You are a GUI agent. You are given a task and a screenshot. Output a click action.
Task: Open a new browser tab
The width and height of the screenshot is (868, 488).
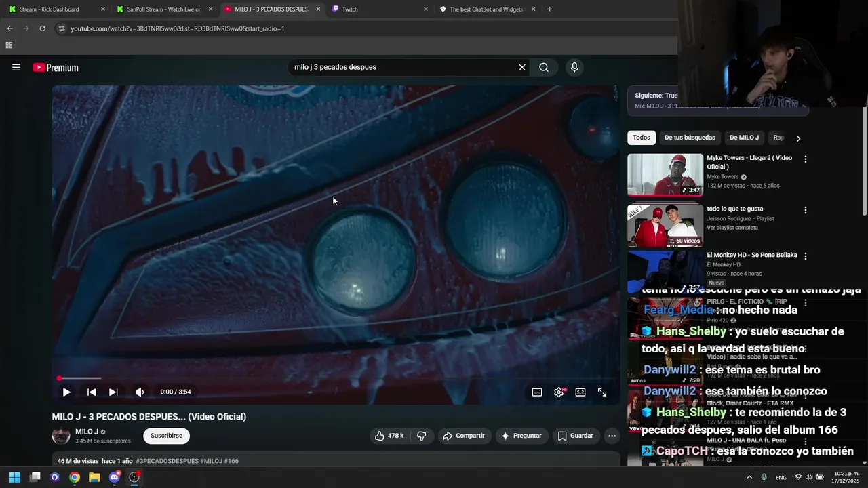[x=549, y=9]
